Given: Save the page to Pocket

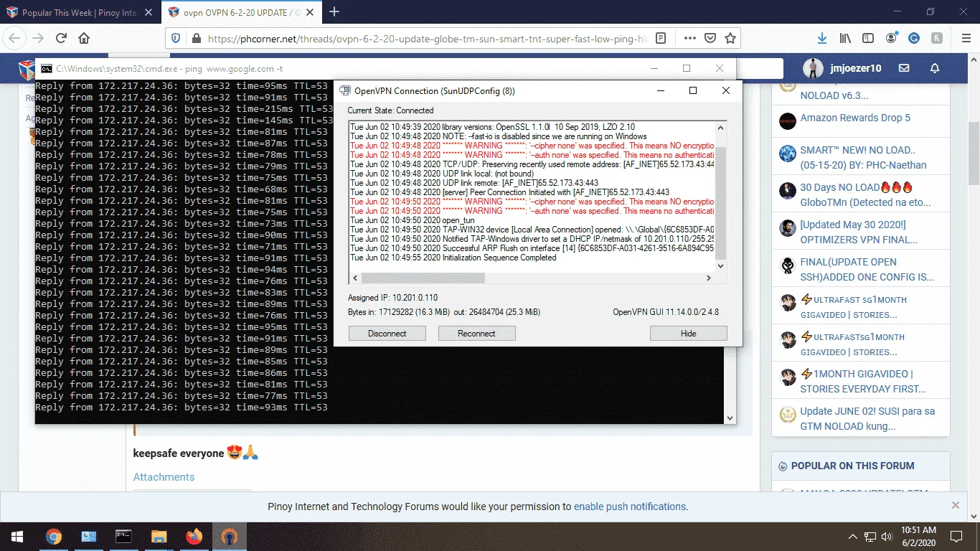Looking at the screenshot, I should click(x=710, y=38).
